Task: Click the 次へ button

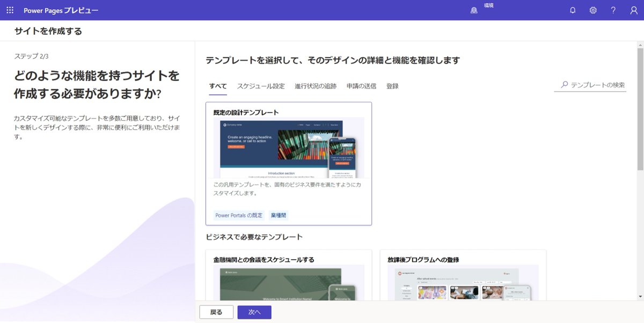Action: click(x=254, y=312)
